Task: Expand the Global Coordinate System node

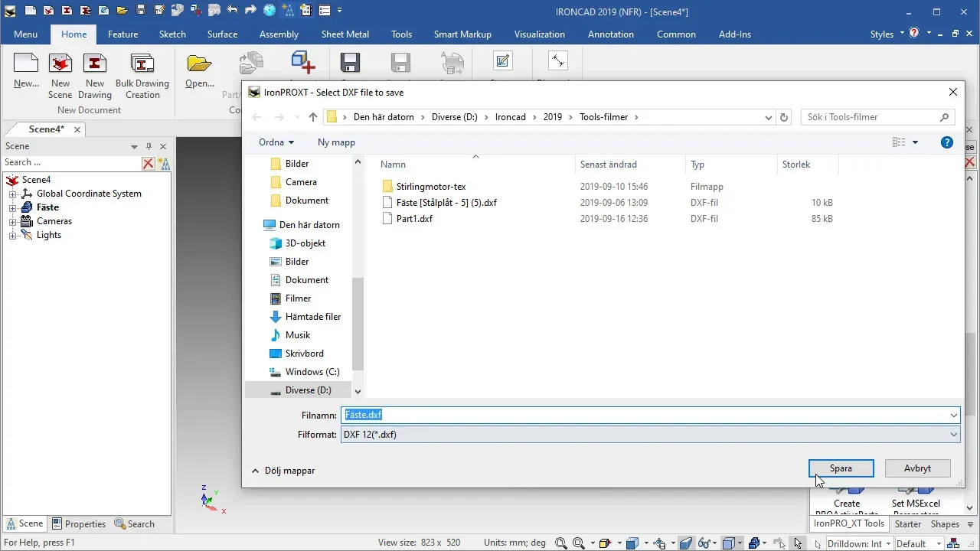Action: tap(12, 194)
